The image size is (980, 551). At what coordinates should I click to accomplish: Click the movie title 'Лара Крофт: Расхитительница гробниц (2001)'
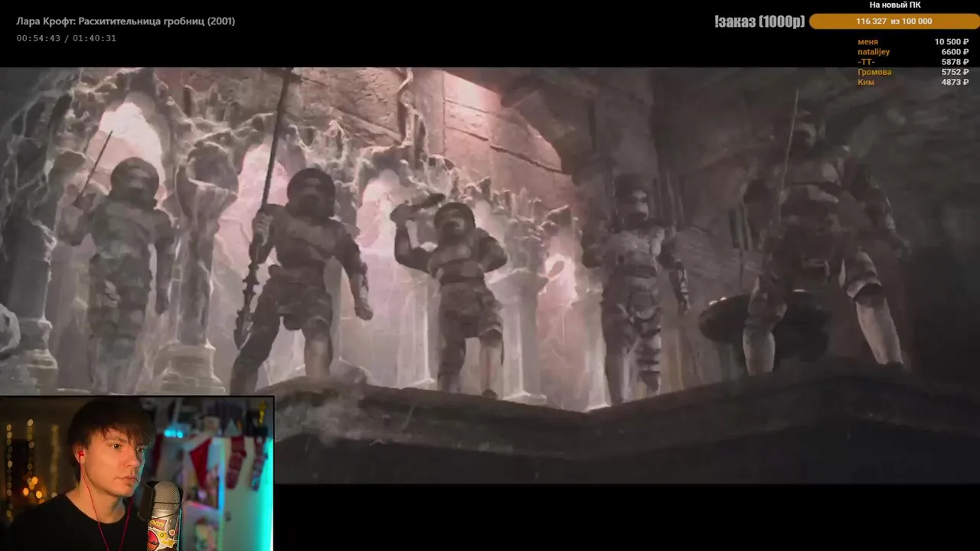coord(126,21)
